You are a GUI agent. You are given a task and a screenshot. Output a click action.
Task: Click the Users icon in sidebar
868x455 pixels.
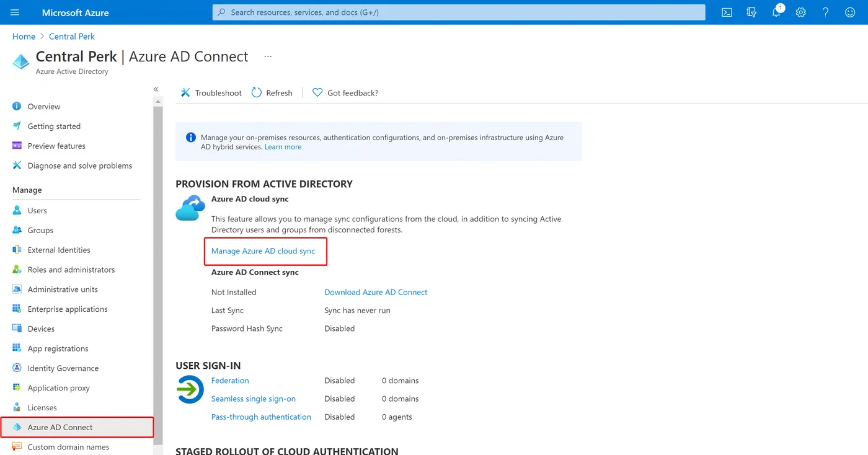(x=17, y=211)
